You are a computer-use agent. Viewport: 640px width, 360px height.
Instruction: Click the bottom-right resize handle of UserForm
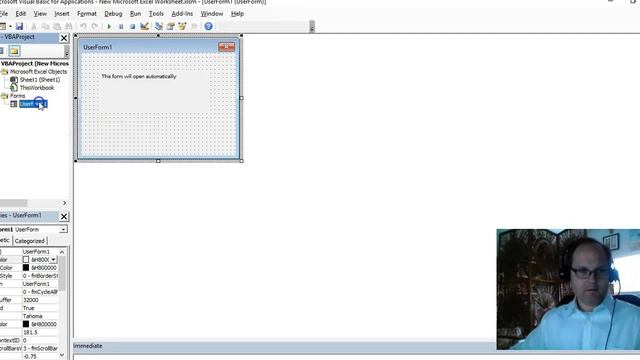242,161
